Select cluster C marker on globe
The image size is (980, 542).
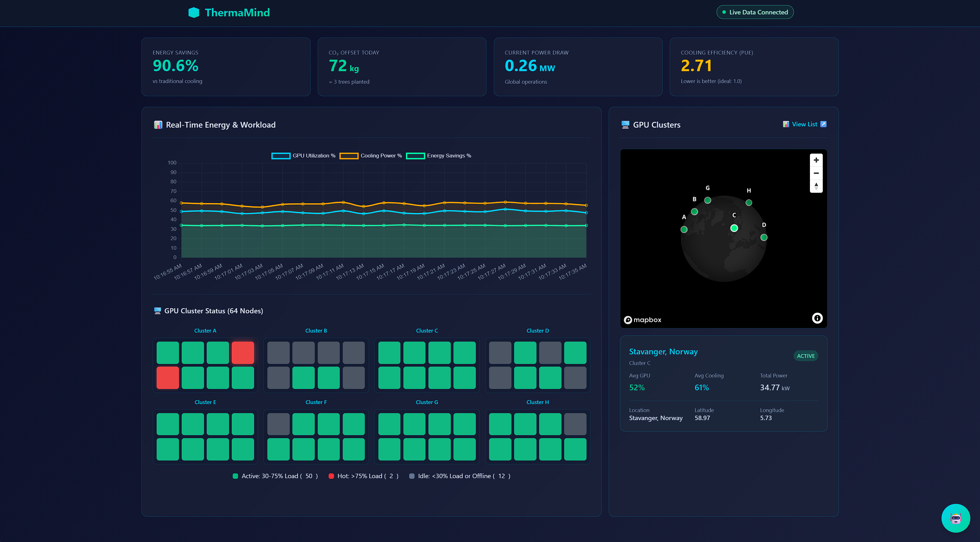734,228
